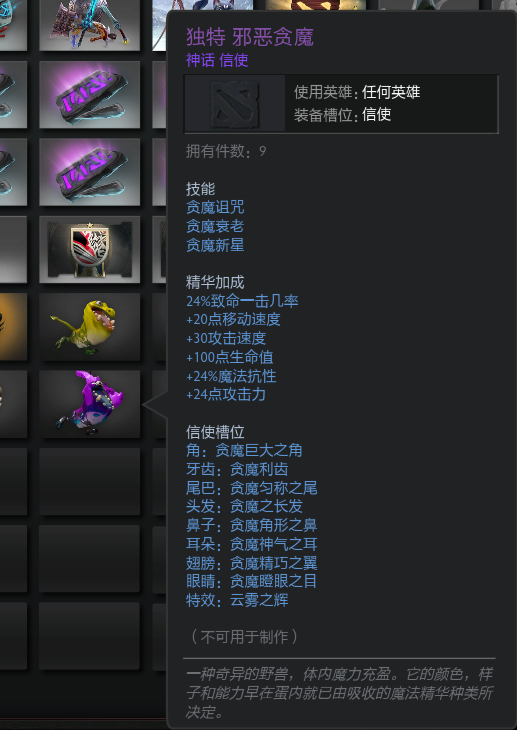Click the rune tablet directly above the shield emblem
The height and width of the screenshot is (730, 517).
coord(89,172)
